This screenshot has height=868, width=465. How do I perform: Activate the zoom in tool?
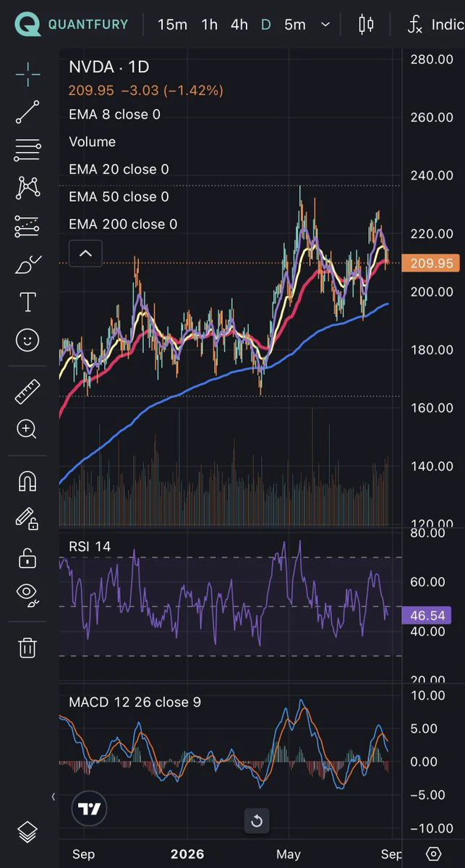pyautogui.click(x=27, y=429)
